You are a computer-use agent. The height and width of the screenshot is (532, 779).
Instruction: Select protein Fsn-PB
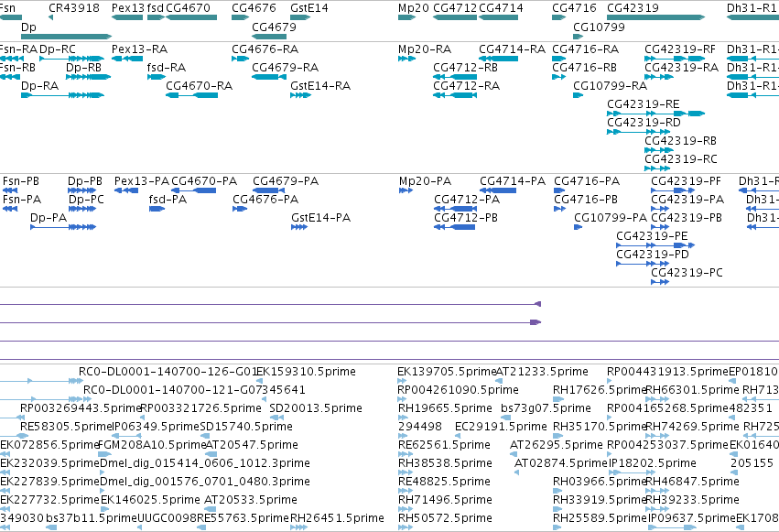coord(21,181)
